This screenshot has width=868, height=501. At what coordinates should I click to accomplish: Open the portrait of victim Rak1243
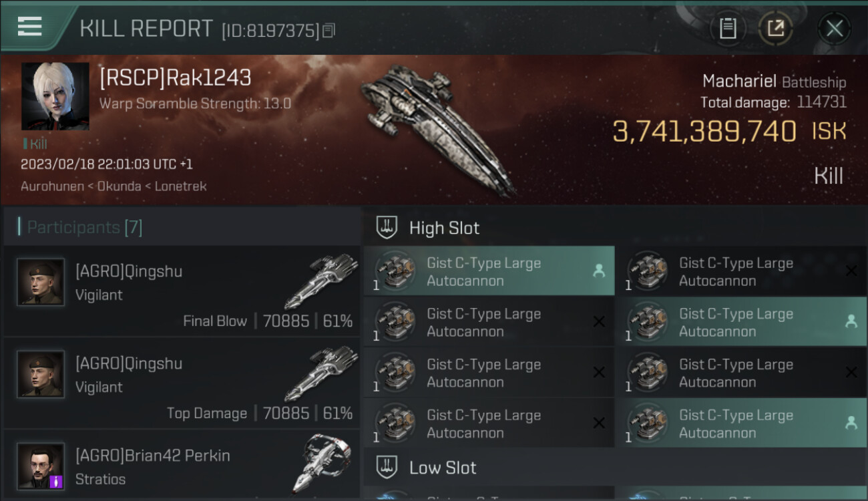(55, 96)
